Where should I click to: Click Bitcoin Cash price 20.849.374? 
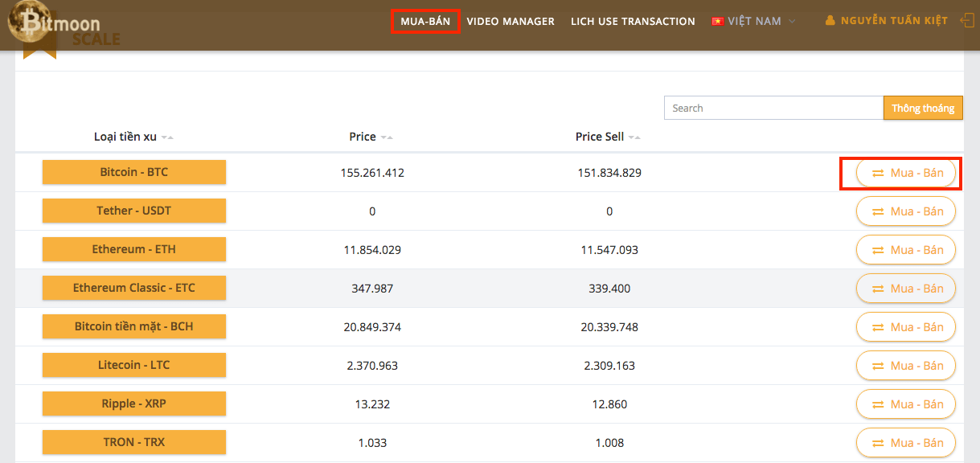pyautogui.click(x=372, y=327)
